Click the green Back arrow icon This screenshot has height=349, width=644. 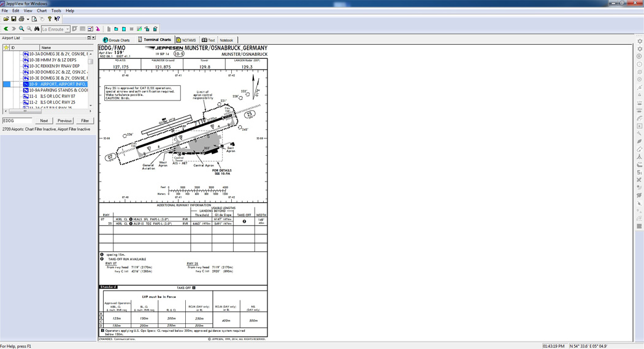click(6, 29)
